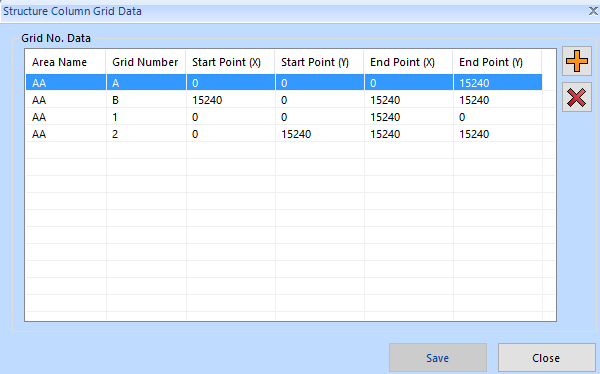Select Start Point (Y) cell in grid 1 row
Viewport: 600px width, 374px height.
pyautogui.click(x=320, y=117)
